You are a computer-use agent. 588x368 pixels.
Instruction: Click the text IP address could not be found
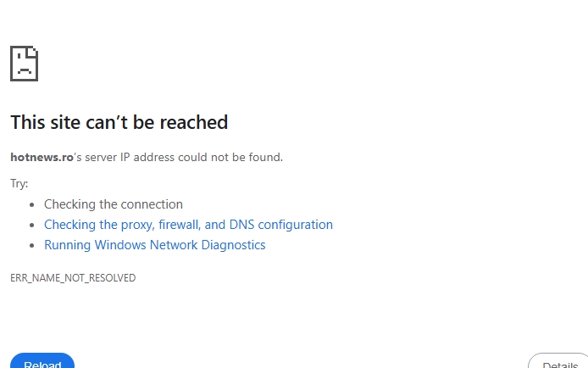(202, 157)
